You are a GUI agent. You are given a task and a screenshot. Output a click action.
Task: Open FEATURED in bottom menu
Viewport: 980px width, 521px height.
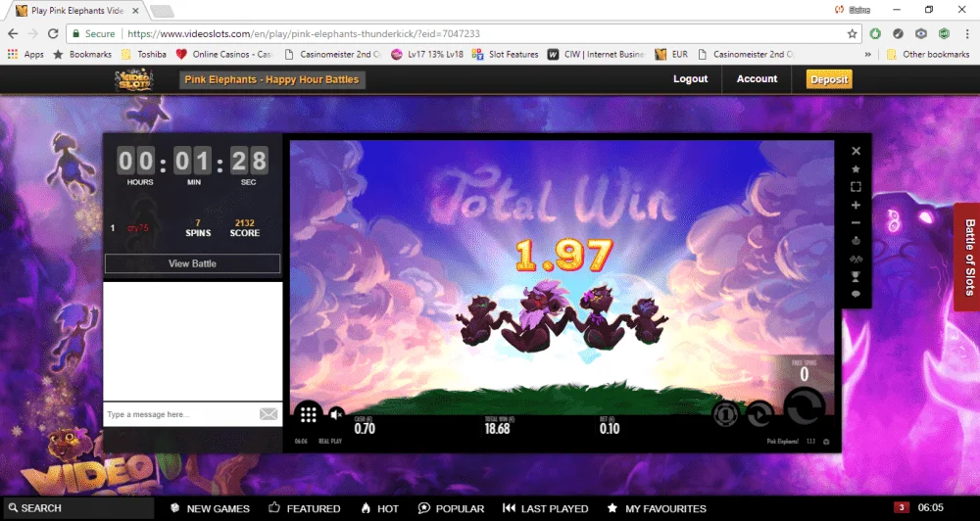tap(305, 508)
